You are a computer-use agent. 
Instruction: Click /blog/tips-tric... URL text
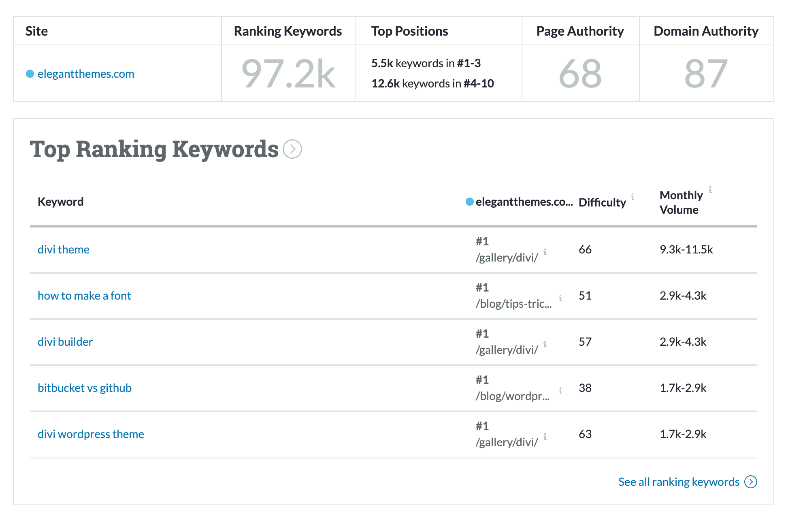pos(514,304)
